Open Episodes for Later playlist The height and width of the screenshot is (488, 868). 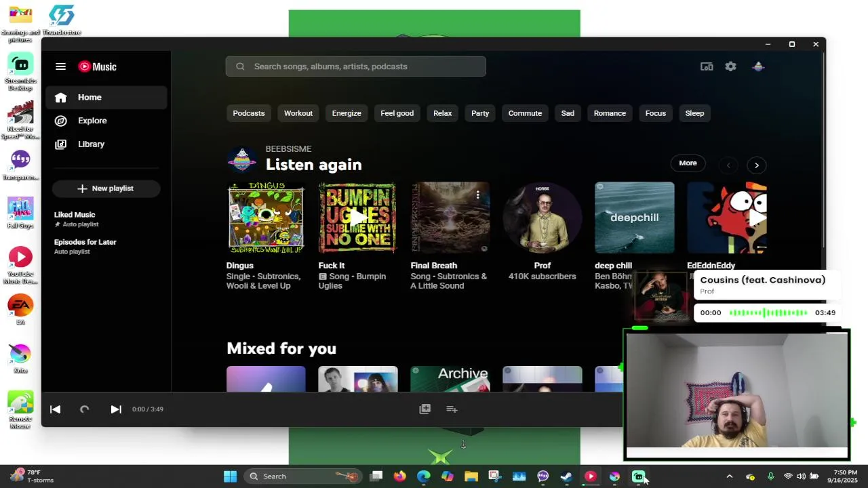pos(106,247)
